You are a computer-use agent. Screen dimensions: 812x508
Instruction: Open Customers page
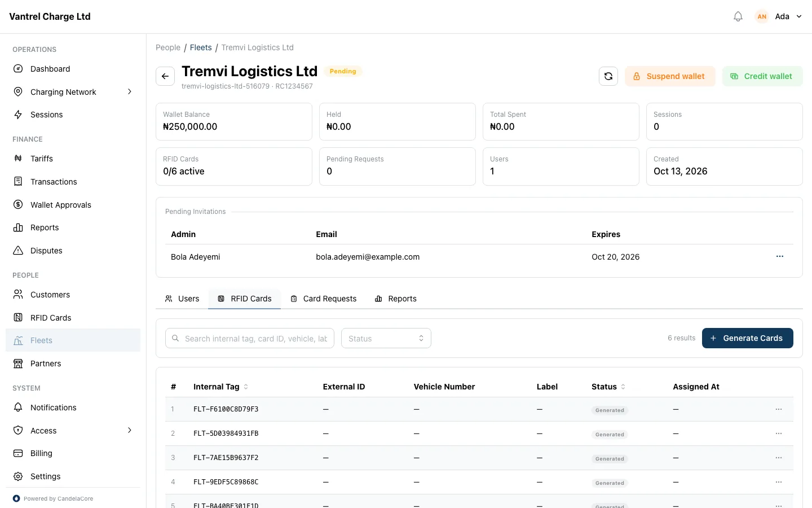point(73,295)
